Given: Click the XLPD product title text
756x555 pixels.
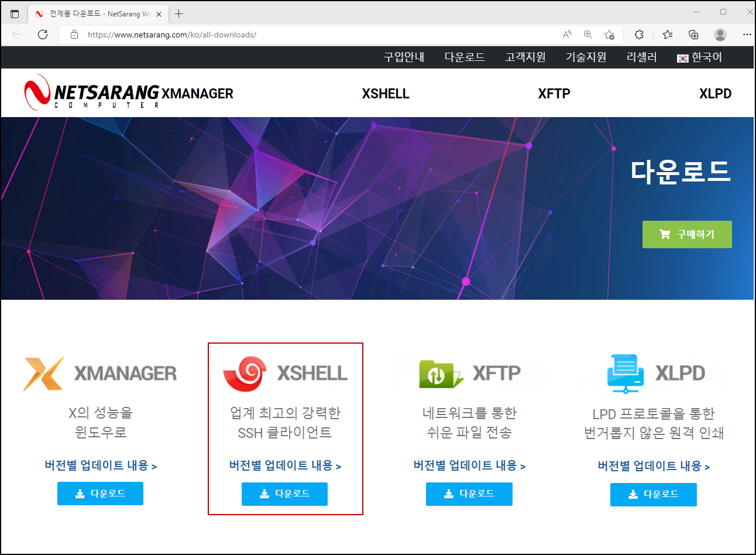Looking at the screenshot, I should [x=680, y=373].
